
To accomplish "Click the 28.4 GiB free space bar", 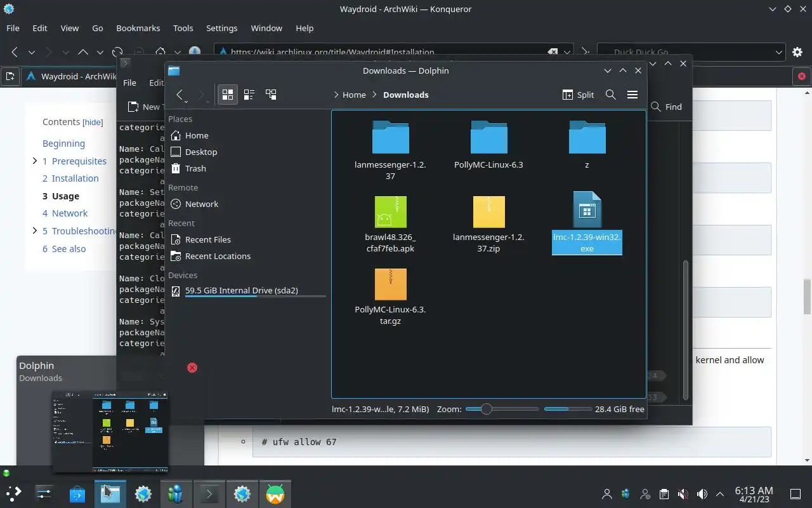I will (x=567, y=409).
